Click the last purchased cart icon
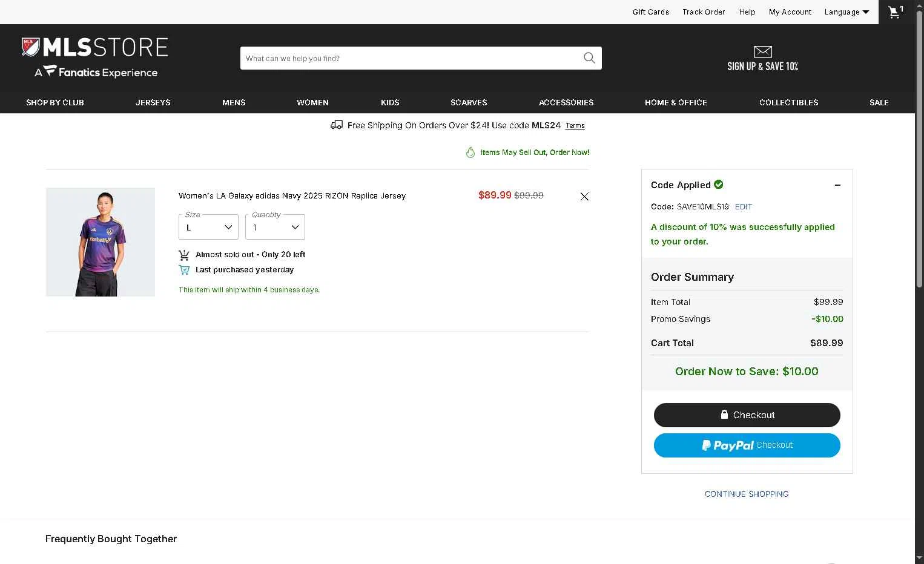 pos(184,270)
